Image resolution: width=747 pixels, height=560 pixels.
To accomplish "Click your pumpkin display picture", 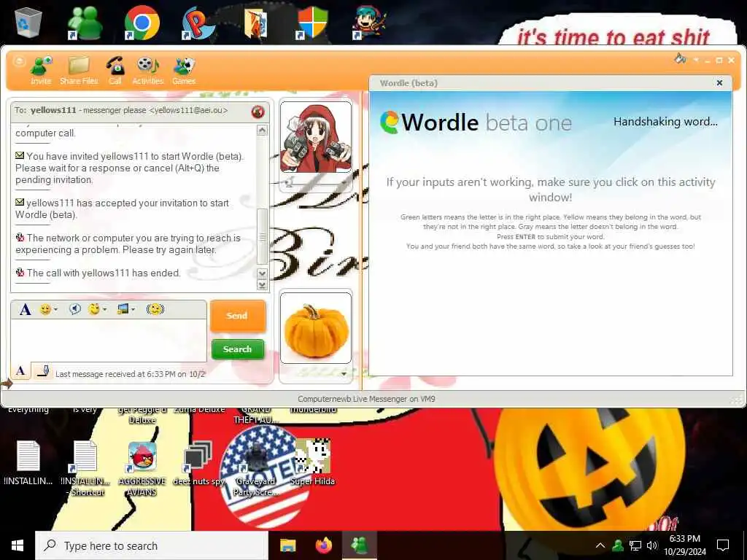I will point(315,328).
